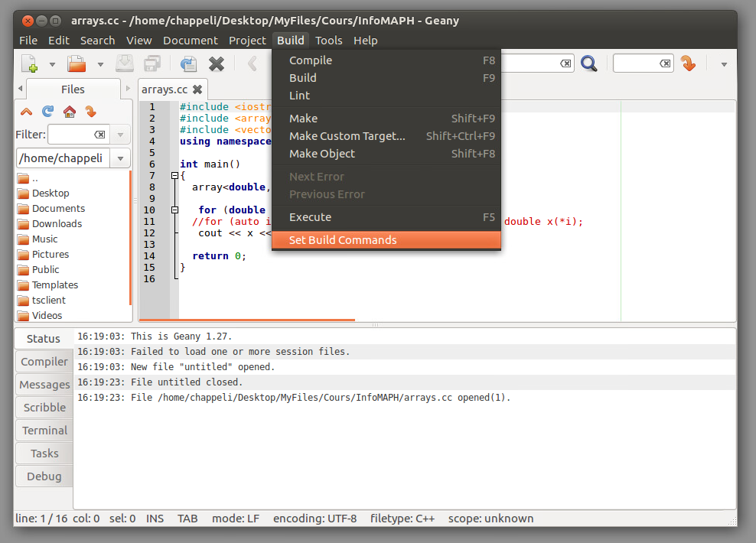The image size is (756, 543).
Task: Open the New file template dropdown arrow
Action: click(52, 64)
